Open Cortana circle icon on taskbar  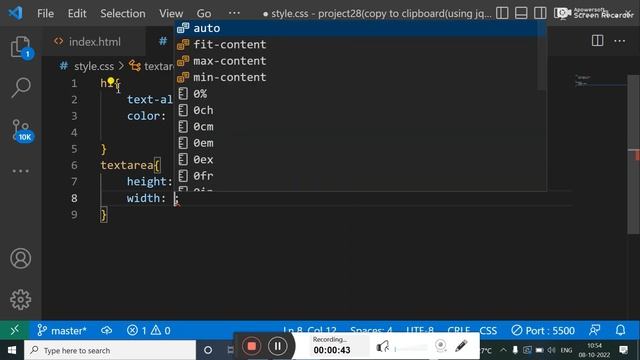pyautogui.click(x=208, y=350)
